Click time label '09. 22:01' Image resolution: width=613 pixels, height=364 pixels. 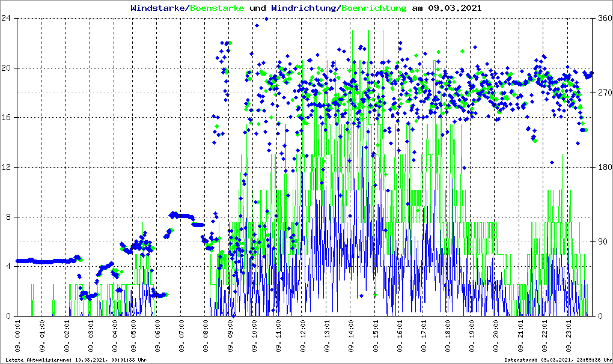544,336
